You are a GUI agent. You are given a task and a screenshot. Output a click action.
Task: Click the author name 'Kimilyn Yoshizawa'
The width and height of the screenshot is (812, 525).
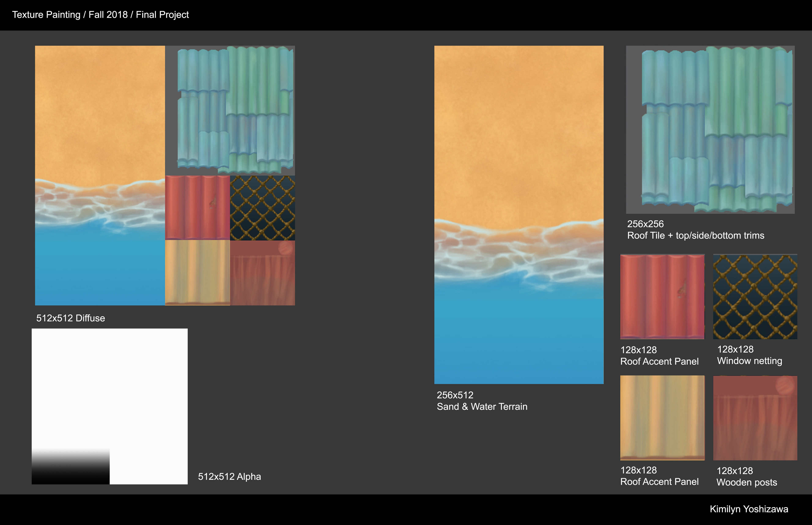point(749,509)
